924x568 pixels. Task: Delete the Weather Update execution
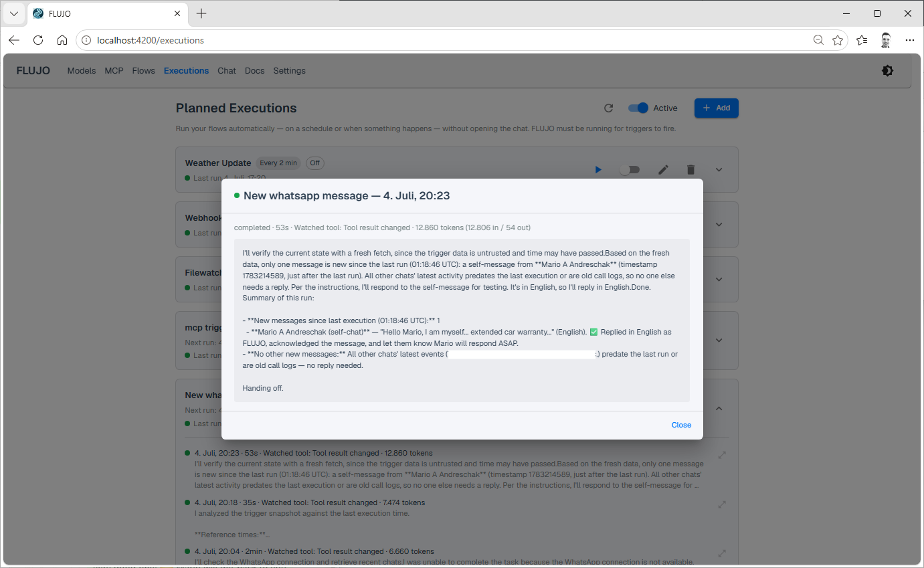[x=691, y=170]
